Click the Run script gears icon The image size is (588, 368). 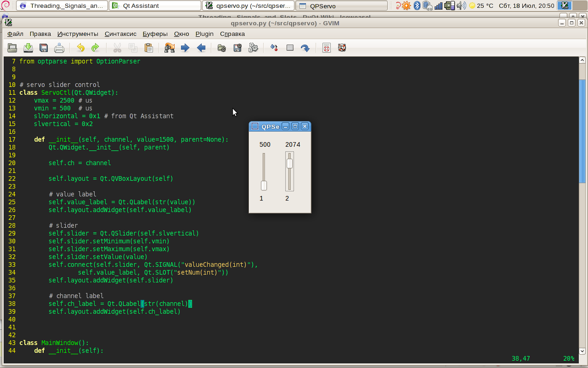pos(253,48)
